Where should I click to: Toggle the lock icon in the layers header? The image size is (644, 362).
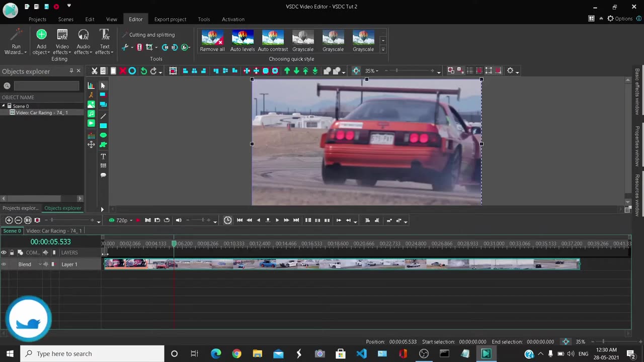[12, 252]
